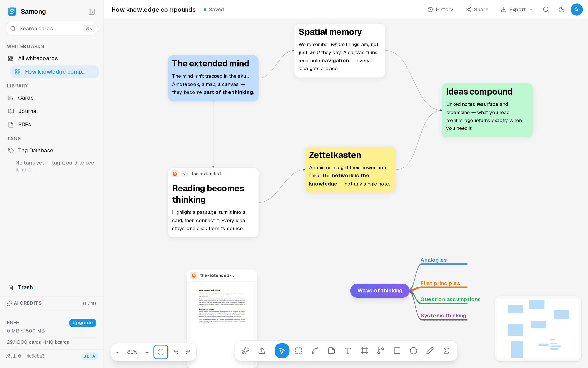Select the pencil draw tool
The height and width of the screenshot is (368, 588).
point(430,351)
